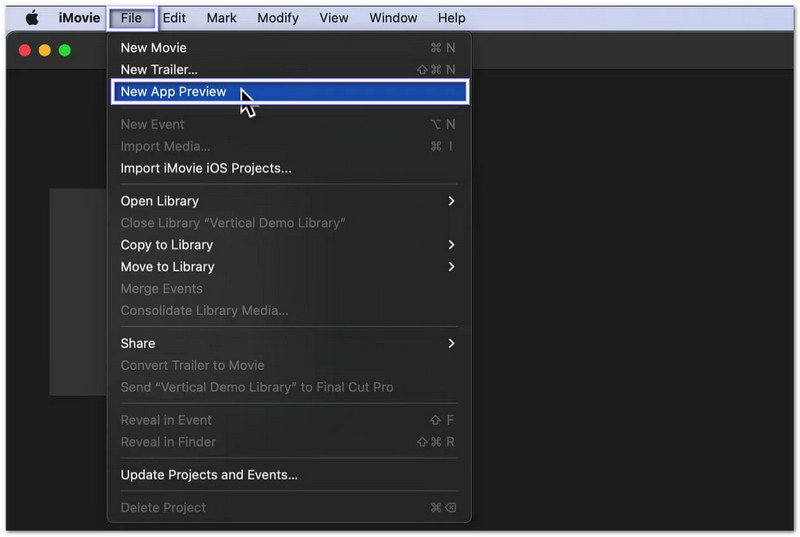The image size is (800, 537).
Task: Choose New Movie from the File menu
Action: pos(154,48)
